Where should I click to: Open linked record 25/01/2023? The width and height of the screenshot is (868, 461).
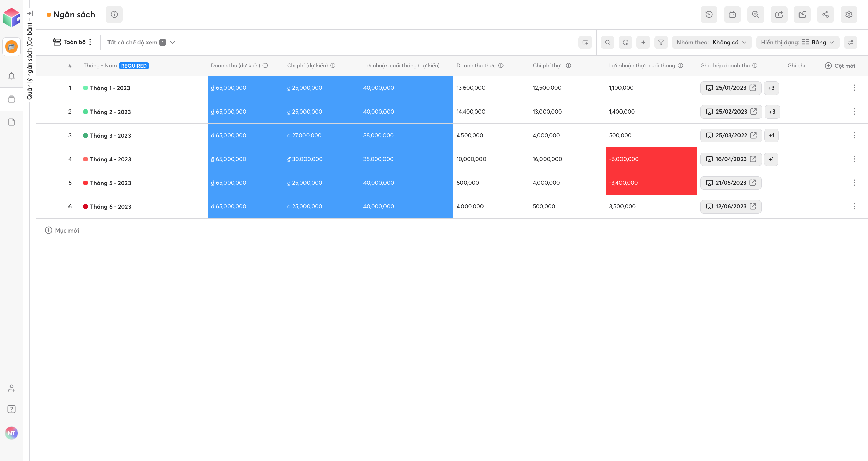pos(731,88)
